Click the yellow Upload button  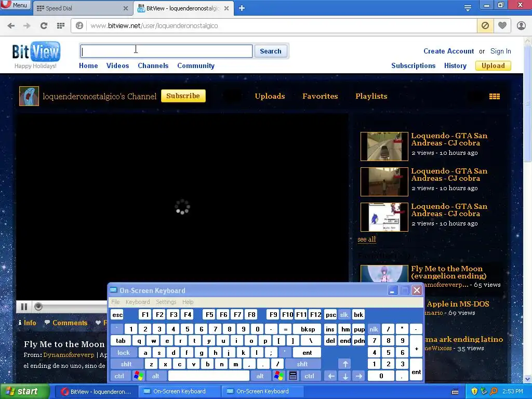coord(494,66)
